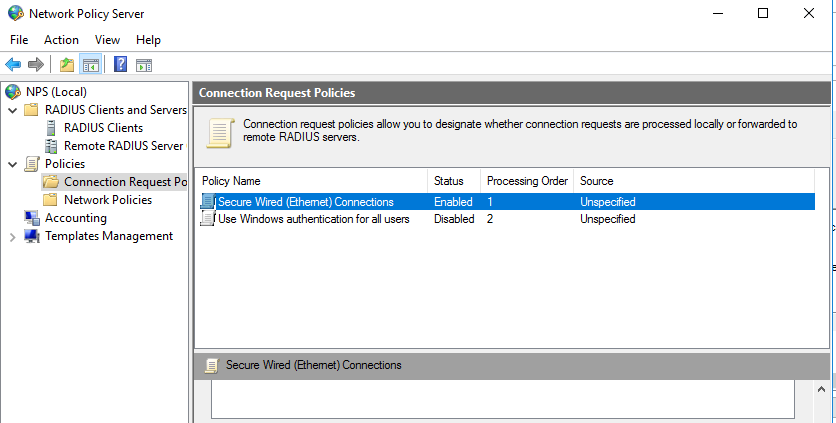Click the Network Policies folder icon
This screenshot has width=836, height=423.
pos(50,199)
